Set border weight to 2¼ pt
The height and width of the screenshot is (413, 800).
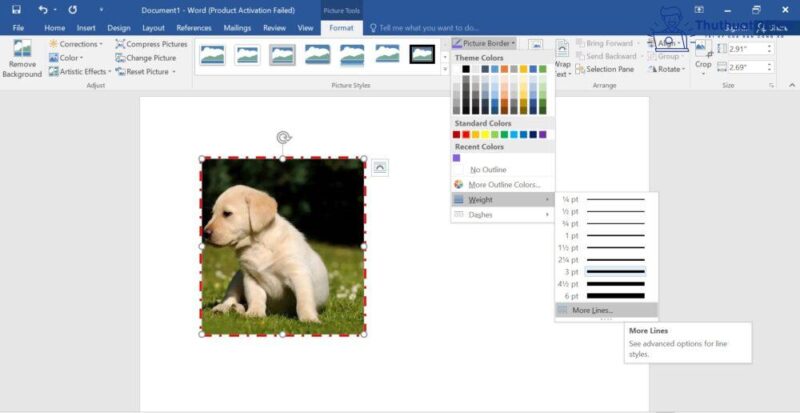606,260
